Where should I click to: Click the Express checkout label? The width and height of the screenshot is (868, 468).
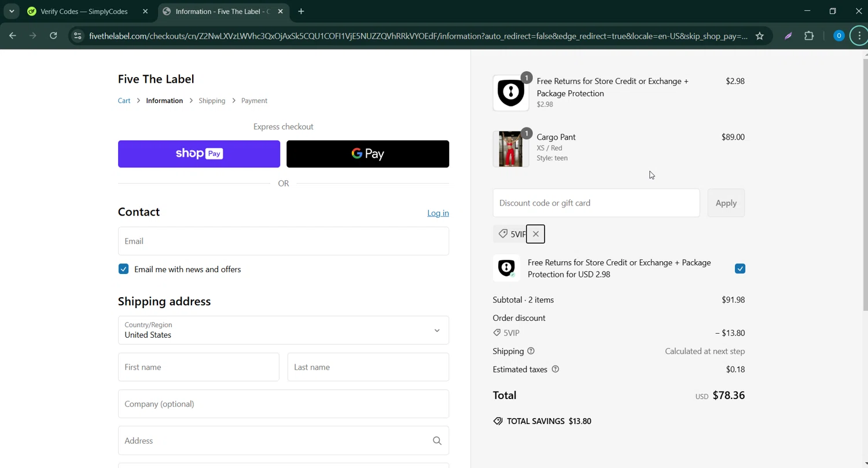tap(284, 127)
